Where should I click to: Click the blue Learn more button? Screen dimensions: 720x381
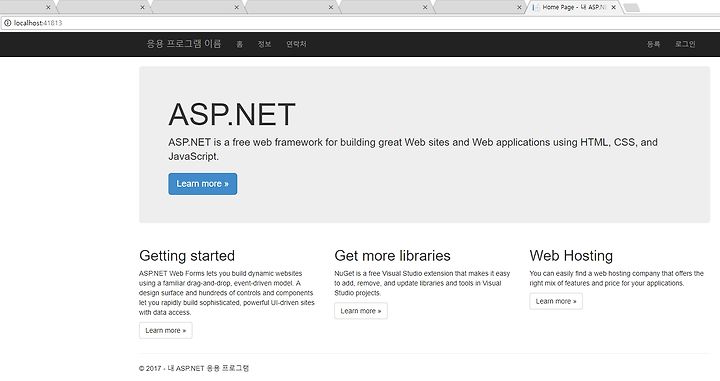202,184
